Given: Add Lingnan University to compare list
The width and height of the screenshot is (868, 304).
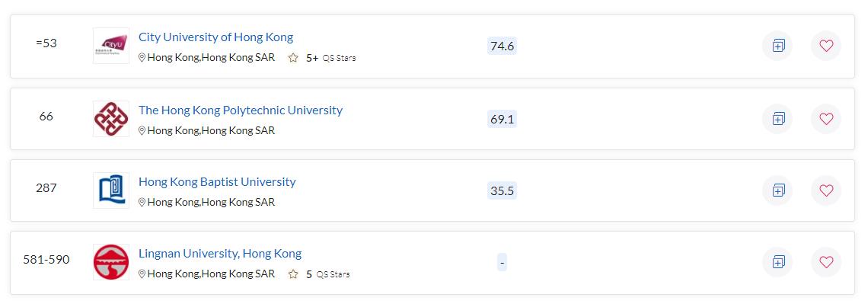Looking at the screenshot, I should coord(777,262).
